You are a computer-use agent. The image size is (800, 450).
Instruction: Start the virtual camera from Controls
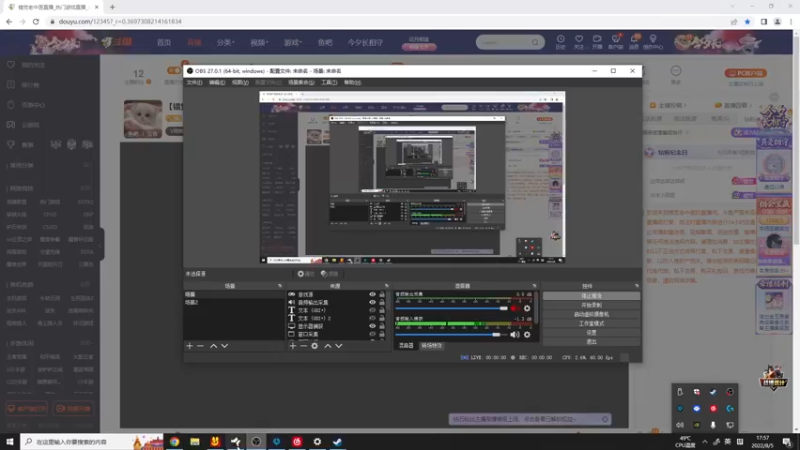tap(591, 314)
